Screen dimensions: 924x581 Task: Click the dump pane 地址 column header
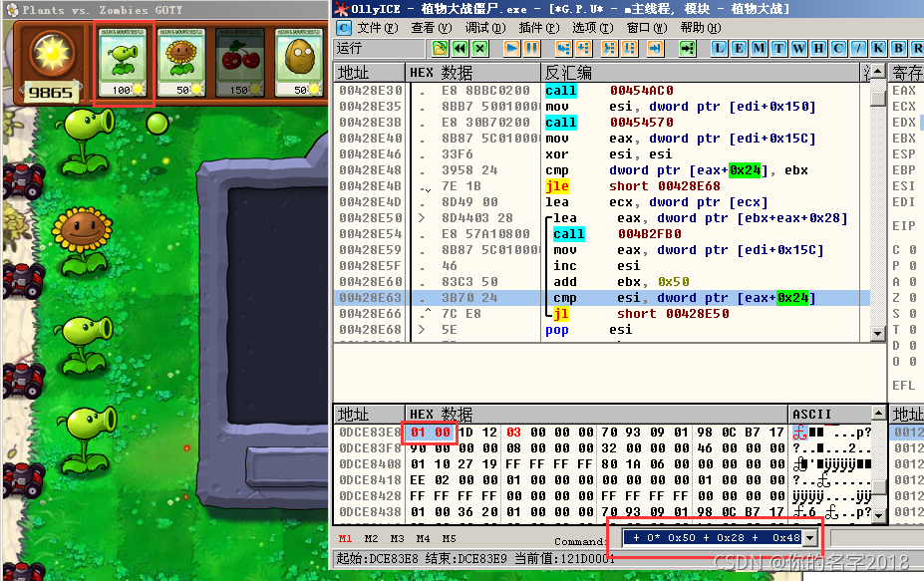point(369,414)
